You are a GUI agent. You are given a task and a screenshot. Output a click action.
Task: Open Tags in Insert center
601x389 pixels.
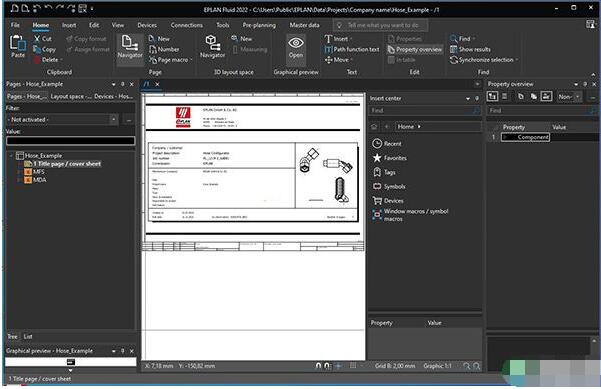point(384,172)
